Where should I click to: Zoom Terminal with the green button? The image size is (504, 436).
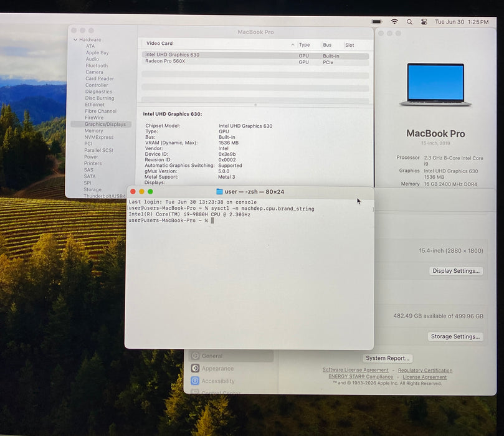(150, 191)
